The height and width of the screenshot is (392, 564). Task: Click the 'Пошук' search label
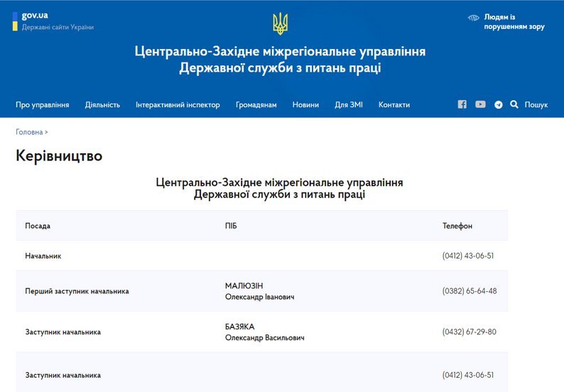tap(536, 104)
